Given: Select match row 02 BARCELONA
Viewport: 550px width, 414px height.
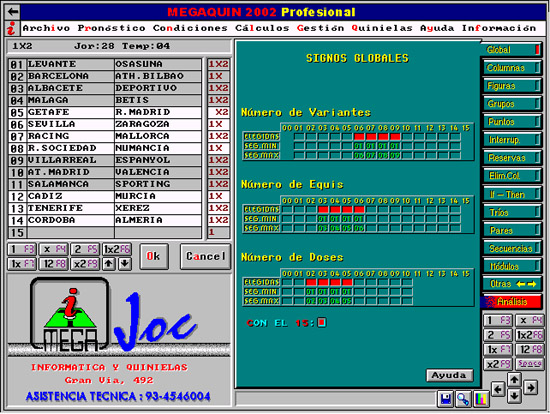Looking at the screenshot, I should (105, 76).
